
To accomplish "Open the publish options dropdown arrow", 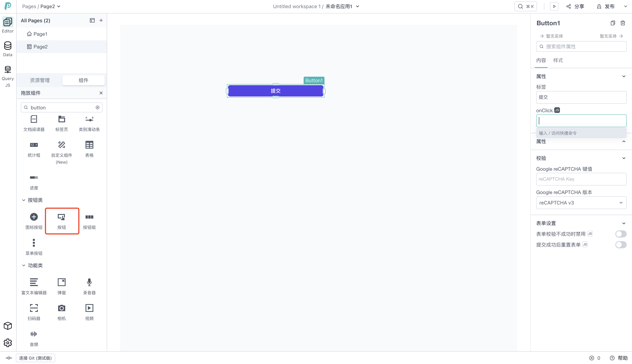I will [625, 6].
